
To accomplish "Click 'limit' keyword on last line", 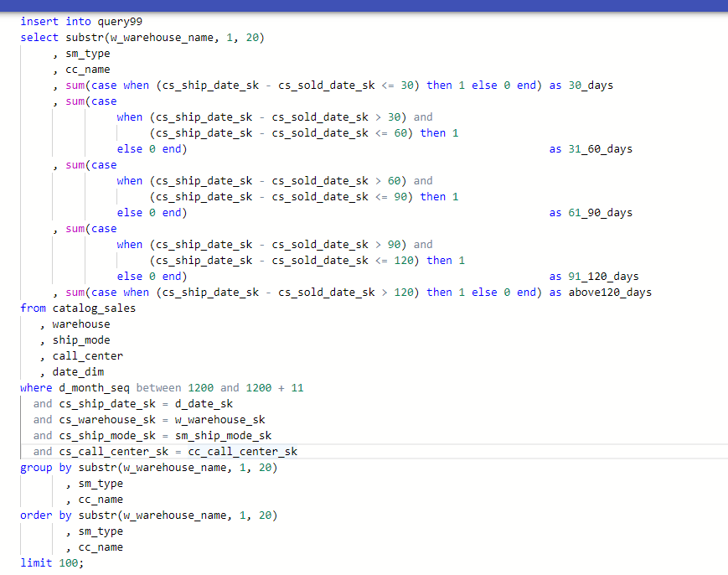I will (x=36, y=563).
